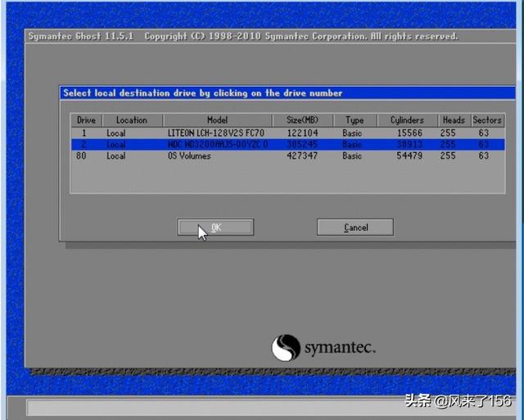Screen dimensions: 524x420
Task: Click the OK button
Action: 215,228
